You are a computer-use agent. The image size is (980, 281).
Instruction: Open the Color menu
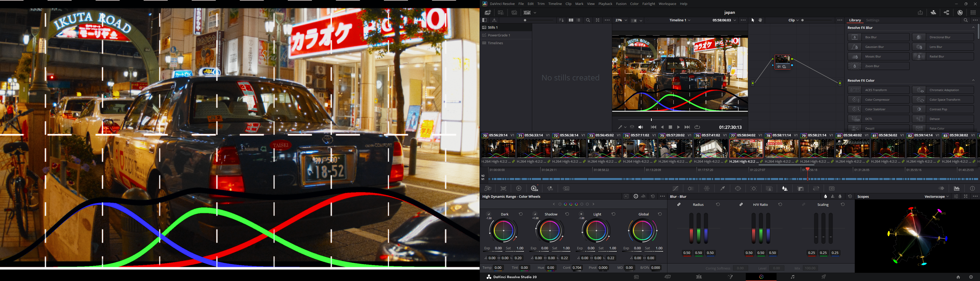pos(634,4)
